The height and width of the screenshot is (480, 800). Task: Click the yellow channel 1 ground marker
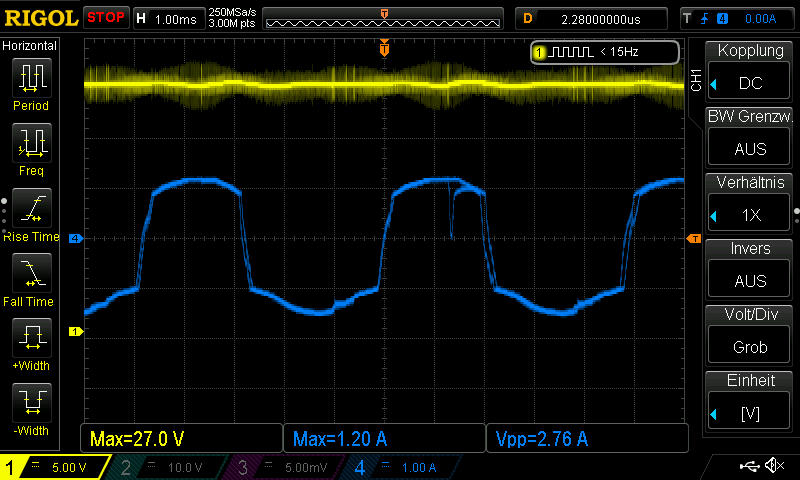pos(76,332)
